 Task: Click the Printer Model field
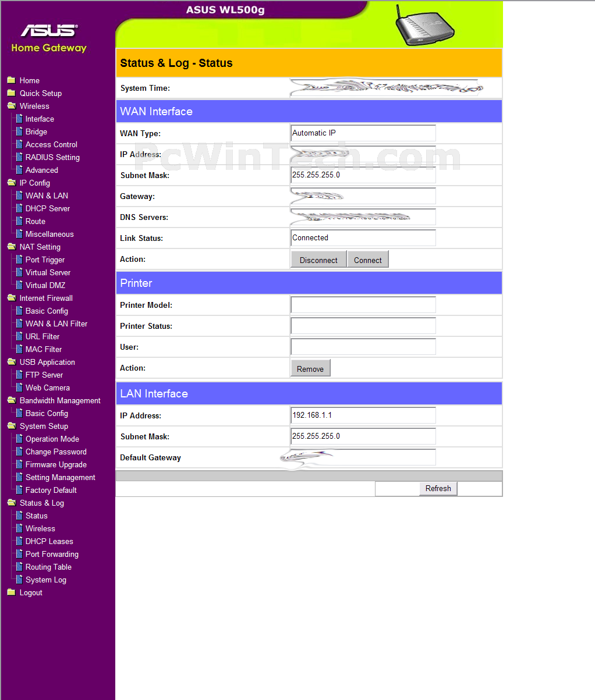363,305
